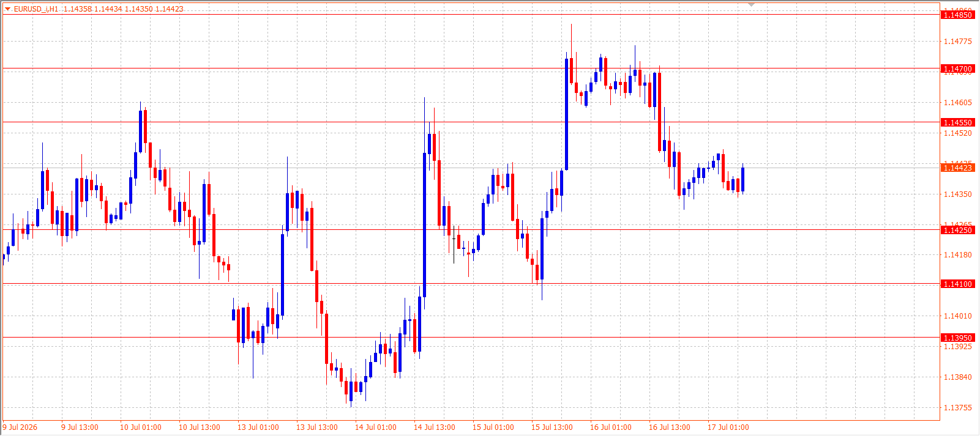This screenshot has width=980, height=436.
Task: Click the red 1.13950 price level label
Action: pyautogui.click(x=958, y=338)
